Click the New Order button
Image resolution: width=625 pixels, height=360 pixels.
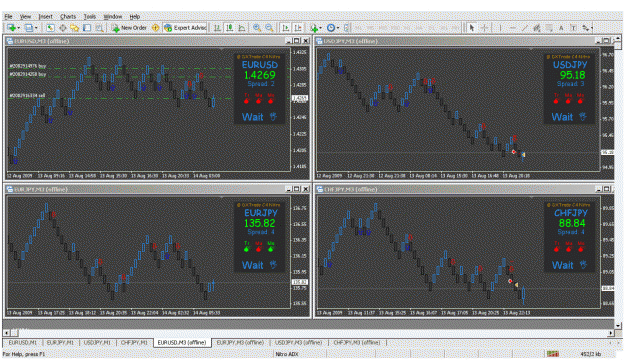[129, 28]
